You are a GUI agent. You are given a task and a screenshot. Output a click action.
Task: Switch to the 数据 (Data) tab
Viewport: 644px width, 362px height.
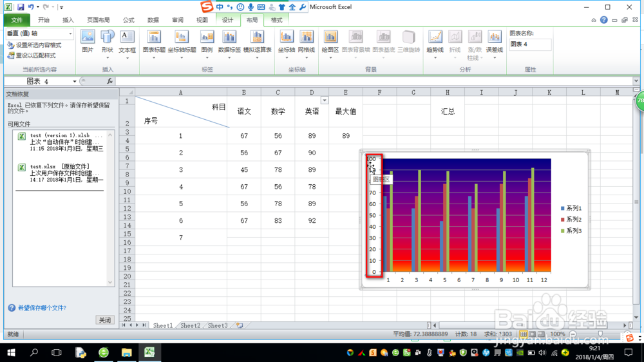coord(153,20)
